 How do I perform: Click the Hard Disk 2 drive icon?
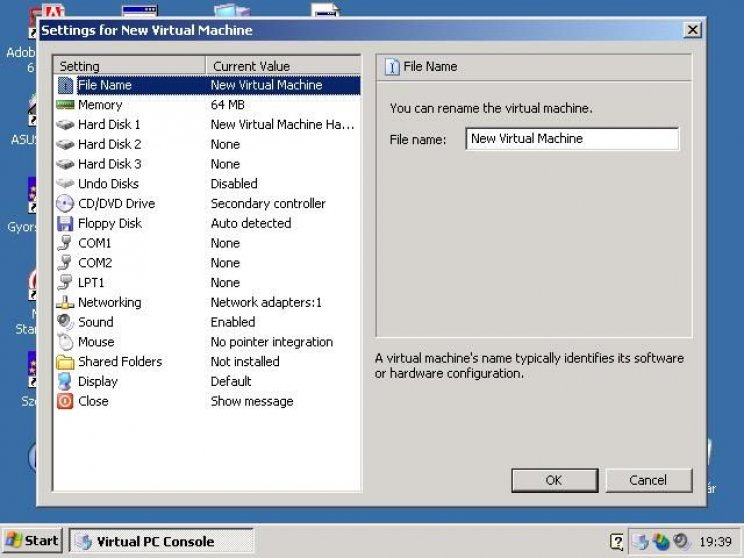[x=65, y=144]
